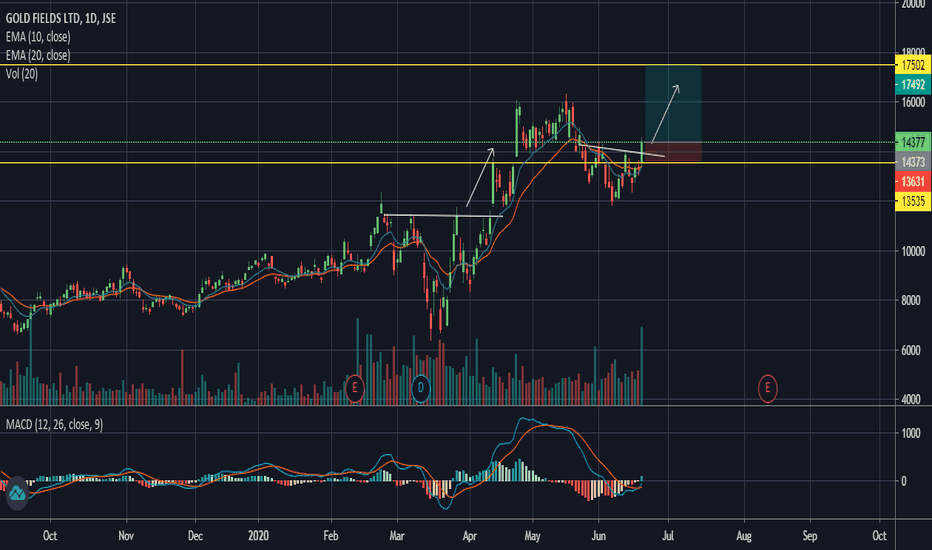The width and height of the screenshot is (932, 550).
Task: Click the yellow 13535 price label
Action: pyautogui.click(x=913, y=201)
